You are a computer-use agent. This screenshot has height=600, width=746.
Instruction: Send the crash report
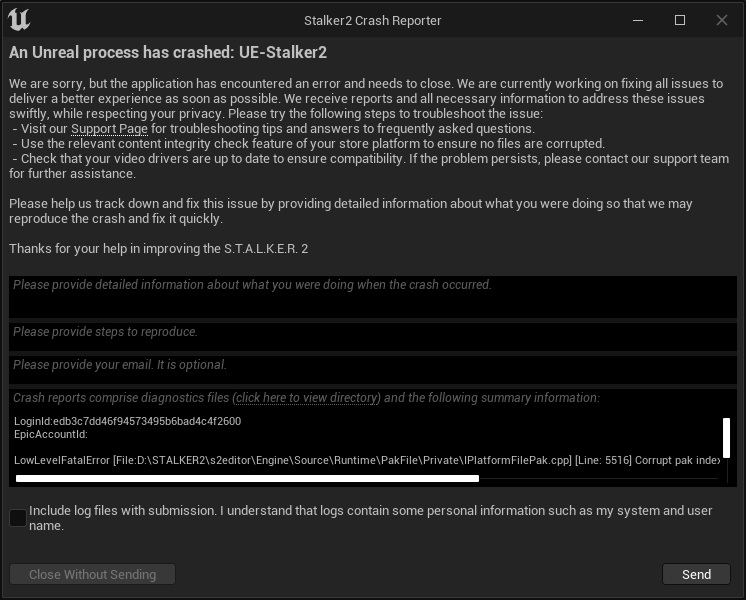[x=697, y=574]
